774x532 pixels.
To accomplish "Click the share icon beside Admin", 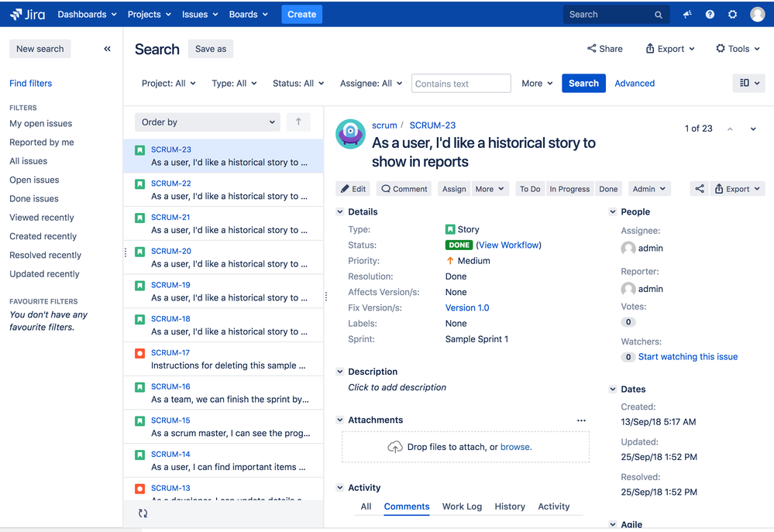I will [699, 189].
